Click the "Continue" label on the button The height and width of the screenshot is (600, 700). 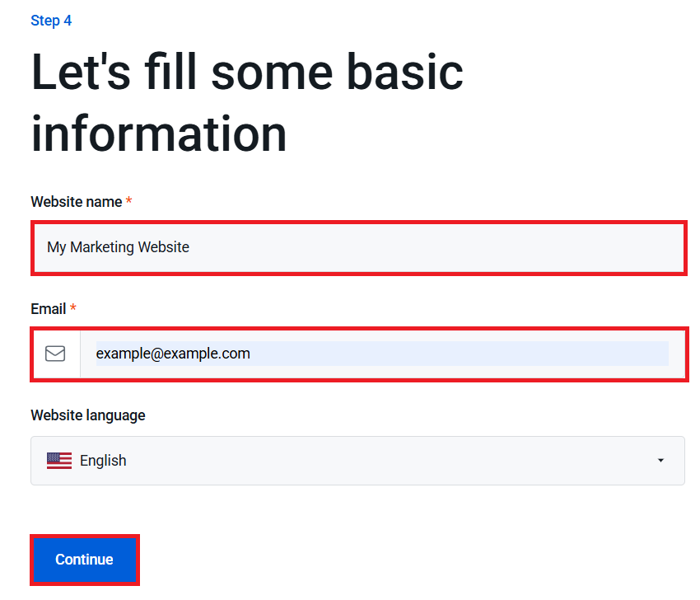pos(84,560)
